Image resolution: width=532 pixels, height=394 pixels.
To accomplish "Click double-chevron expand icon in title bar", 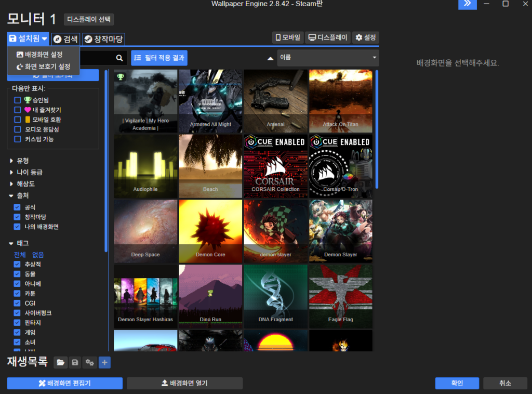I will pyautogui.click(x=467, y=4).
